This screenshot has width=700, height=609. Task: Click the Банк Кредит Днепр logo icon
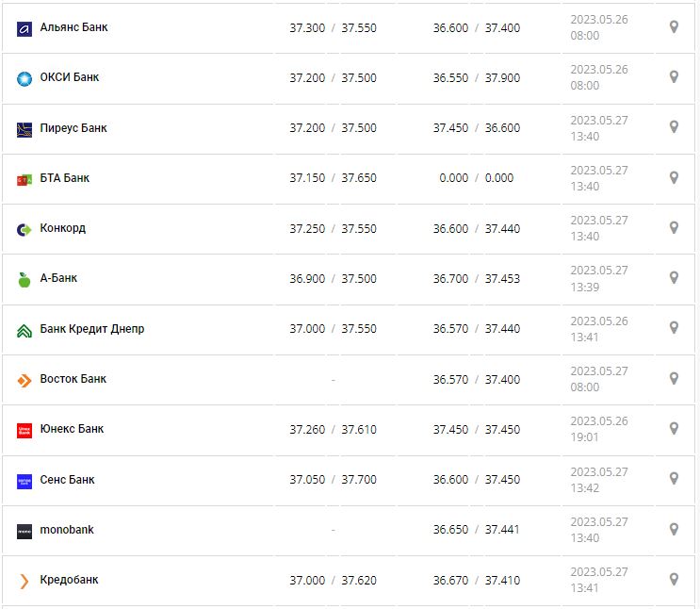(24, 330)
